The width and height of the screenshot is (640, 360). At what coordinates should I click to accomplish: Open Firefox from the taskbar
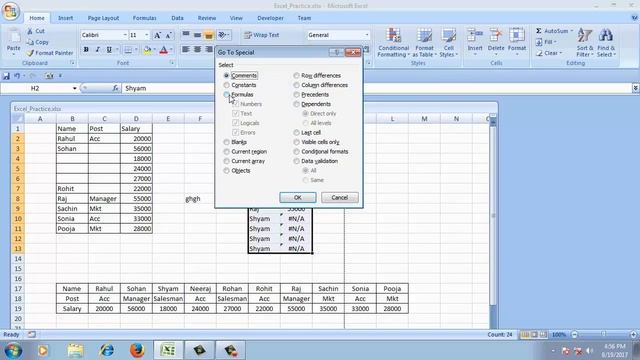pos(137,350)
